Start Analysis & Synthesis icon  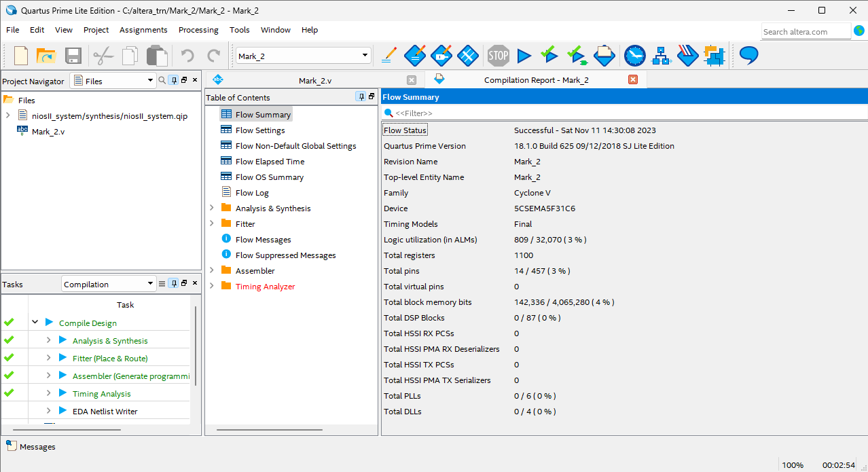coord(577,54)
